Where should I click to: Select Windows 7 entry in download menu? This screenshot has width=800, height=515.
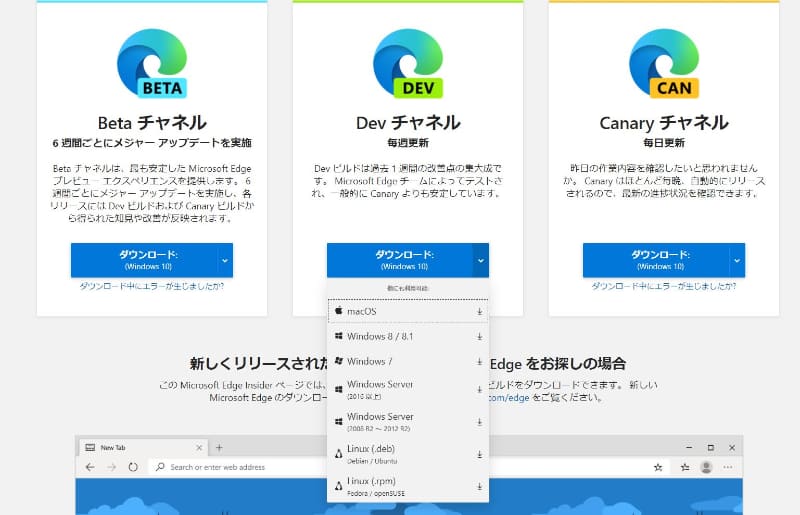point(408,361)
